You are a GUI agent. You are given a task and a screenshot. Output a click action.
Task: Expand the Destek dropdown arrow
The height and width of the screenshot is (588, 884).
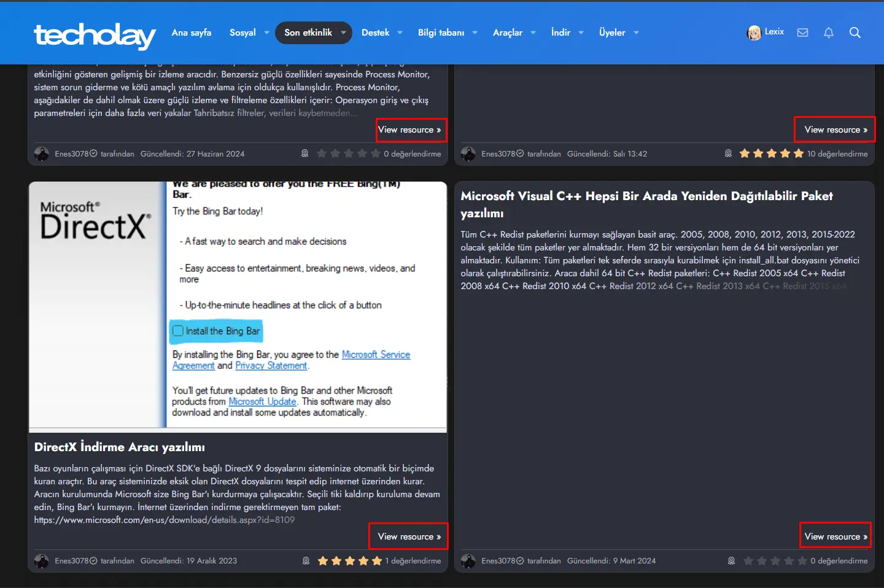pyautogui.click(x=400, y=33)
